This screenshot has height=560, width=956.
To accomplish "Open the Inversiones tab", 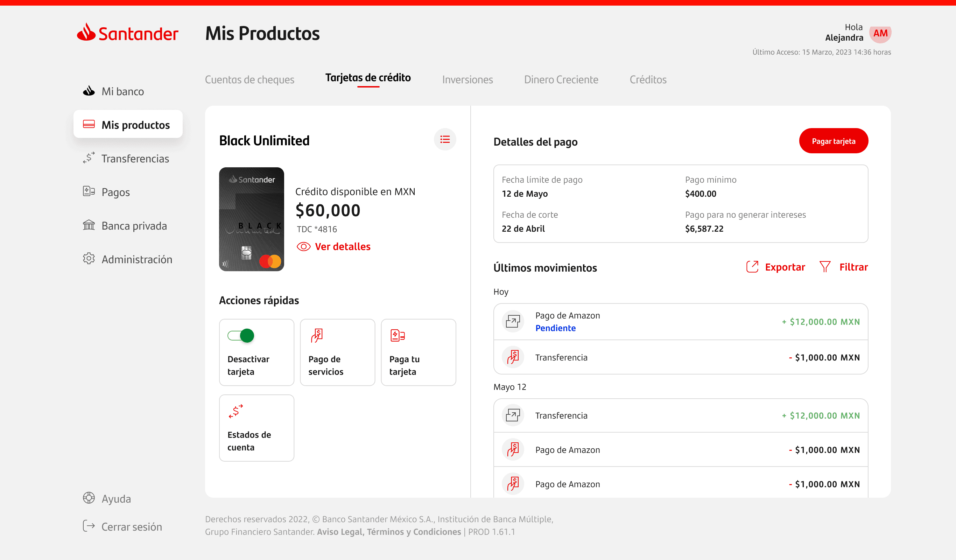I will 468,80.
